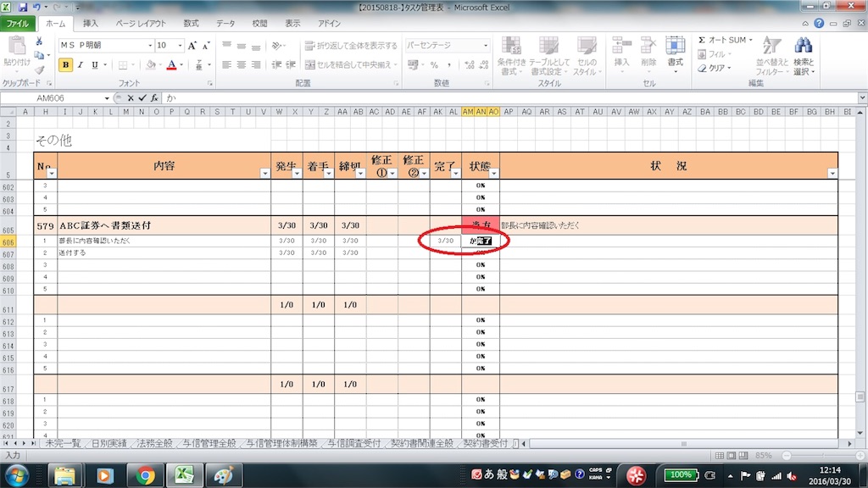The height and width of the screenshot is (488, 868).
Task: Open the No column filter dropdown
Action: click(x=52, y=173)
